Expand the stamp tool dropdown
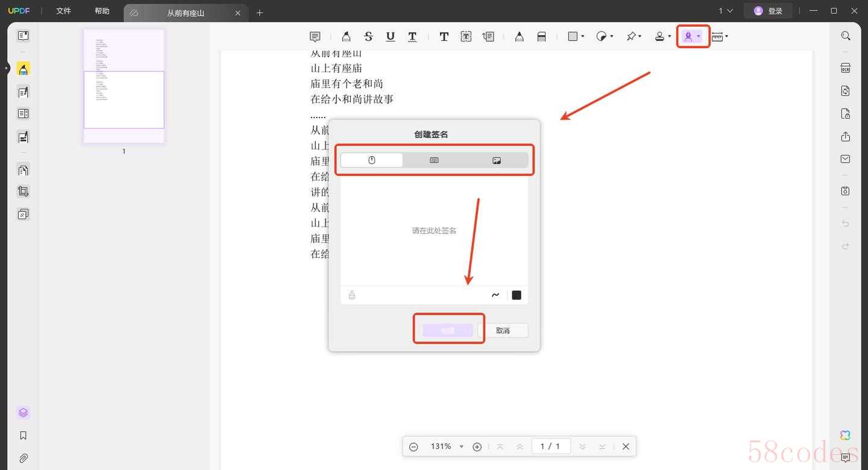This screenshot has height=470, width=868. point(670,37)
